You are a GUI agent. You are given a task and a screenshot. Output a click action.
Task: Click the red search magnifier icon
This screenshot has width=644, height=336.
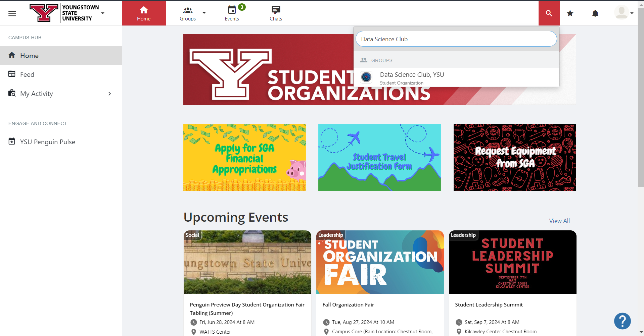point(549,13)
